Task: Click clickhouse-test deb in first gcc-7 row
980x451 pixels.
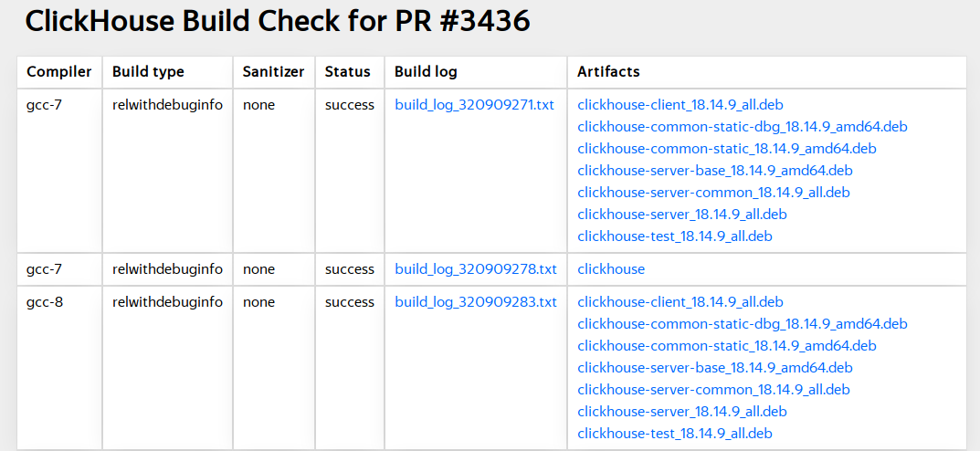Action: (674, 236)
